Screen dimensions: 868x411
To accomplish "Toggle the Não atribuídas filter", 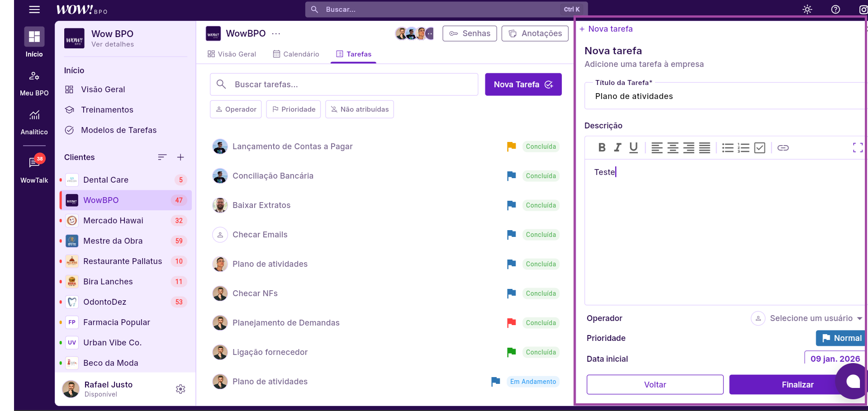I will click(360, 109).
